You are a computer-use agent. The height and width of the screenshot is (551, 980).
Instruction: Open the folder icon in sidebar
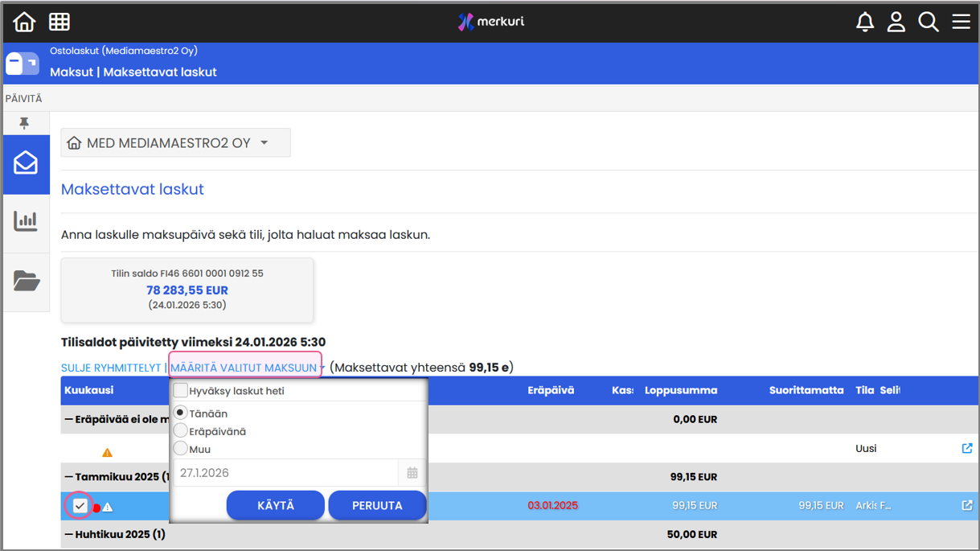26,281
